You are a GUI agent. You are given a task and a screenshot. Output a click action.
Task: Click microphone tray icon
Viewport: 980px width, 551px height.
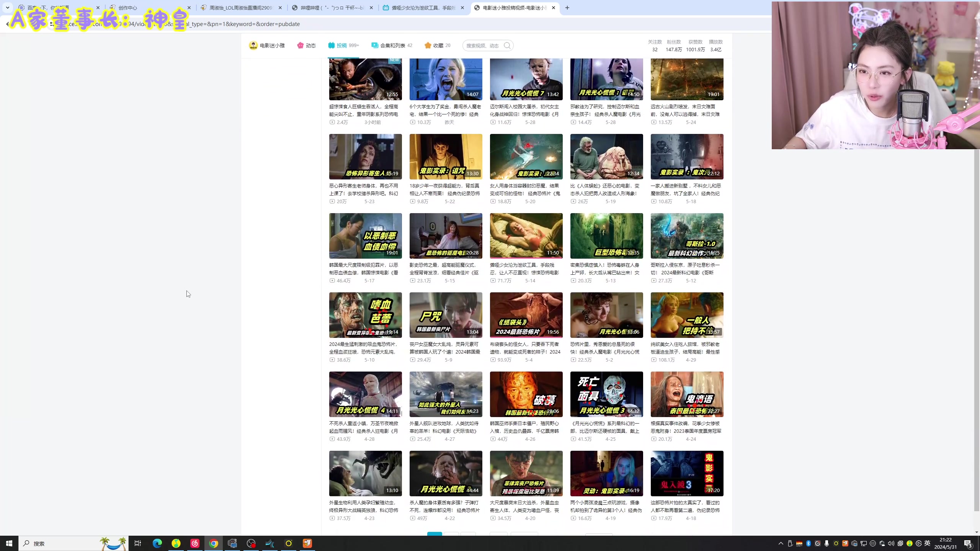coord(827,543)
